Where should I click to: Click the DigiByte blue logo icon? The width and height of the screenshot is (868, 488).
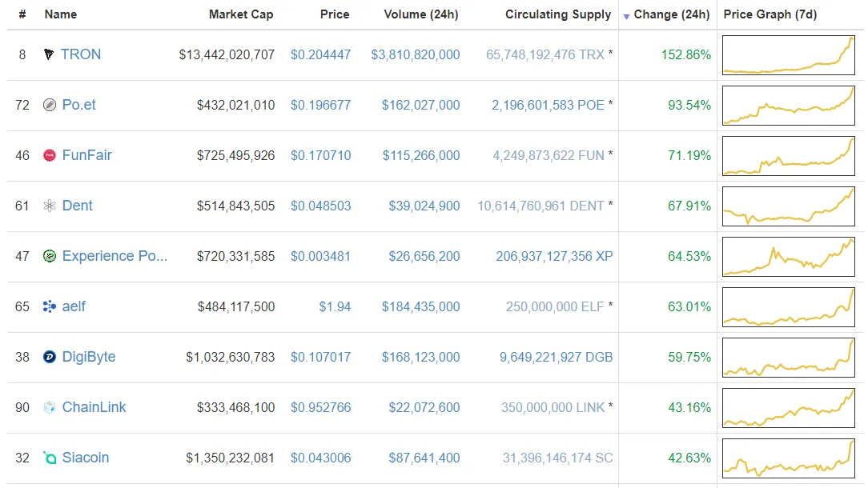(50, 357)
